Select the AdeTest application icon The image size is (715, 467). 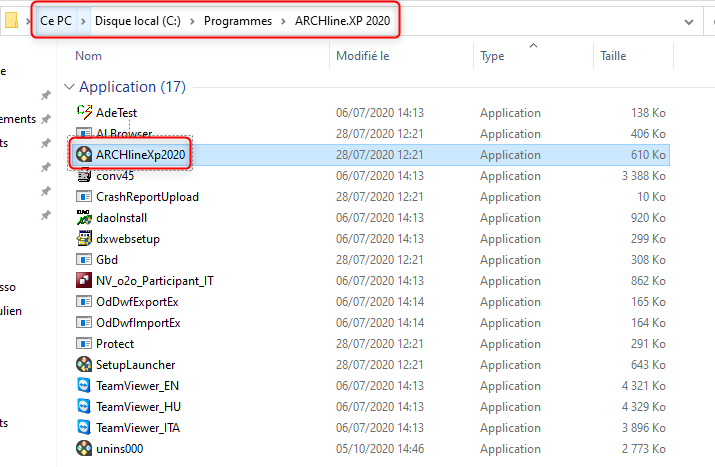[x=84, y=112]
